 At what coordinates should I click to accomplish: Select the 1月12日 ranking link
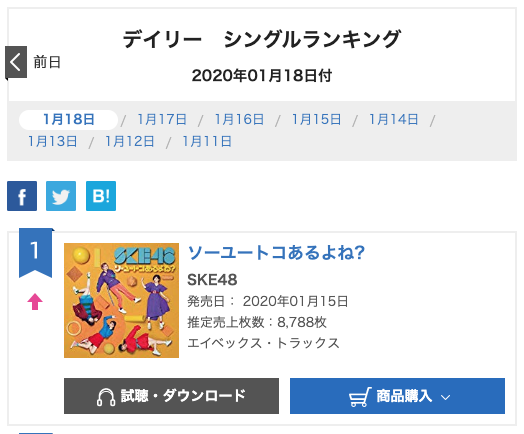point(130,142)
